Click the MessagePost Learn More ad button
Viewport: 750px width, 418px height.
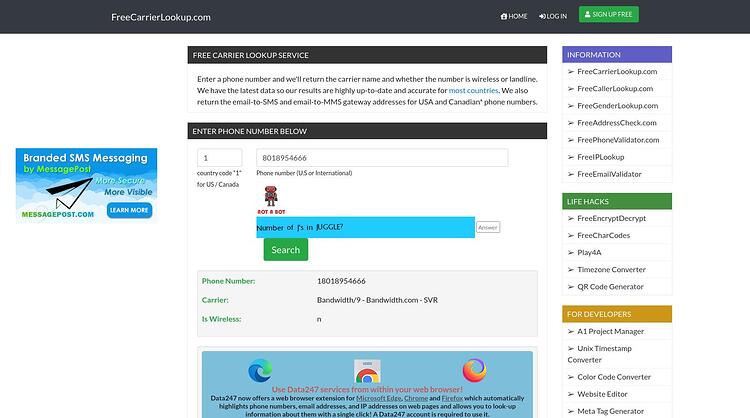click(x=129, y=210)
